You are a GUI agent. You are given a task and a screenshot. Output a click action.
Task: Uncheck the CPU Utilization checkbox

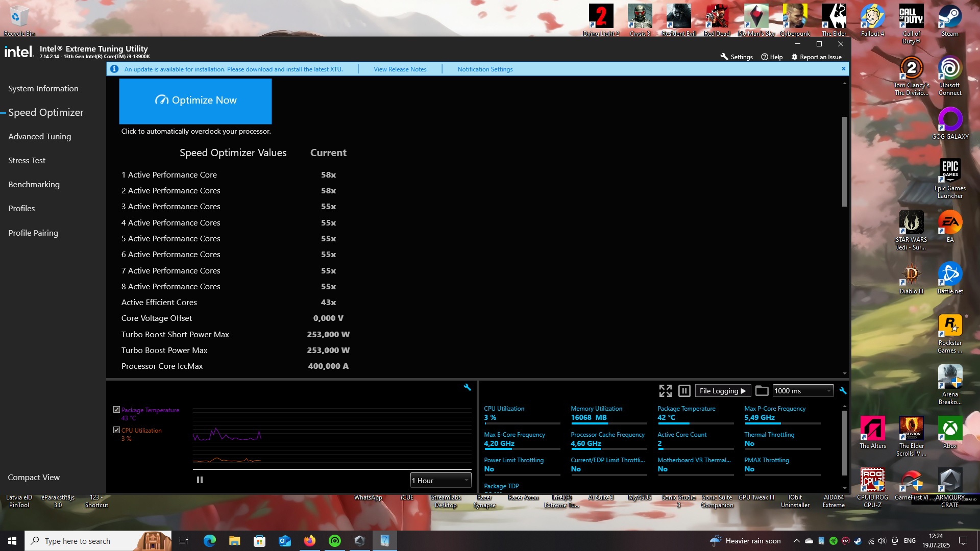116,430
